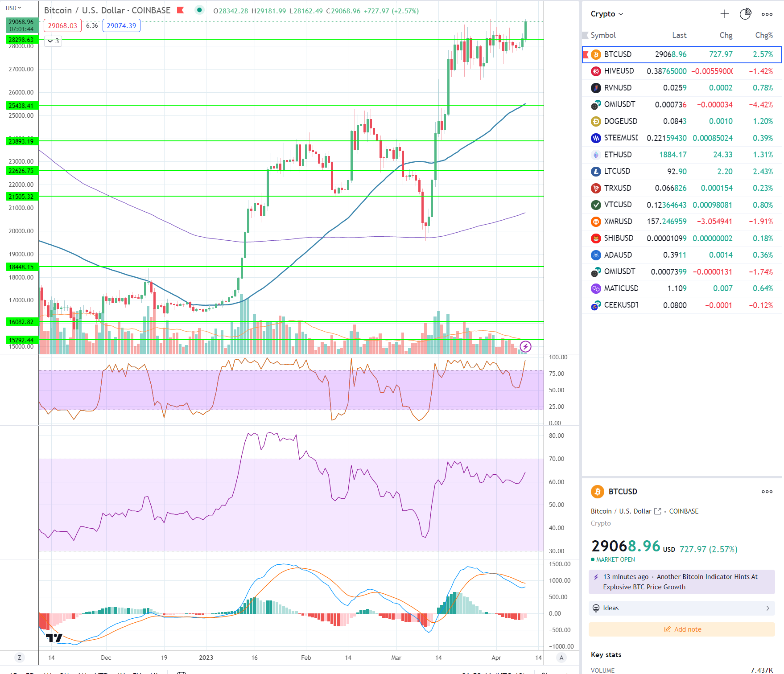Click the LTCUSD Litecoin icon

point(596,172)
